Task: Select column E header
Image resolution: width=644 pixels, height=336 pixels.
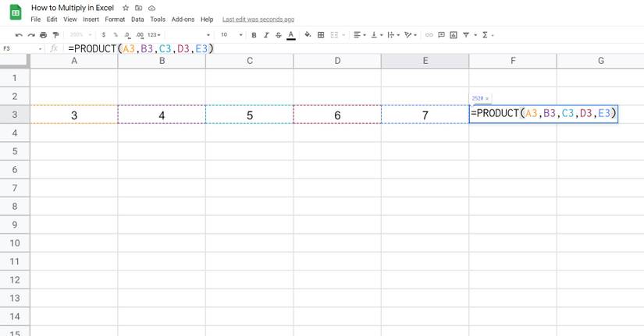Action: point(425,61)
